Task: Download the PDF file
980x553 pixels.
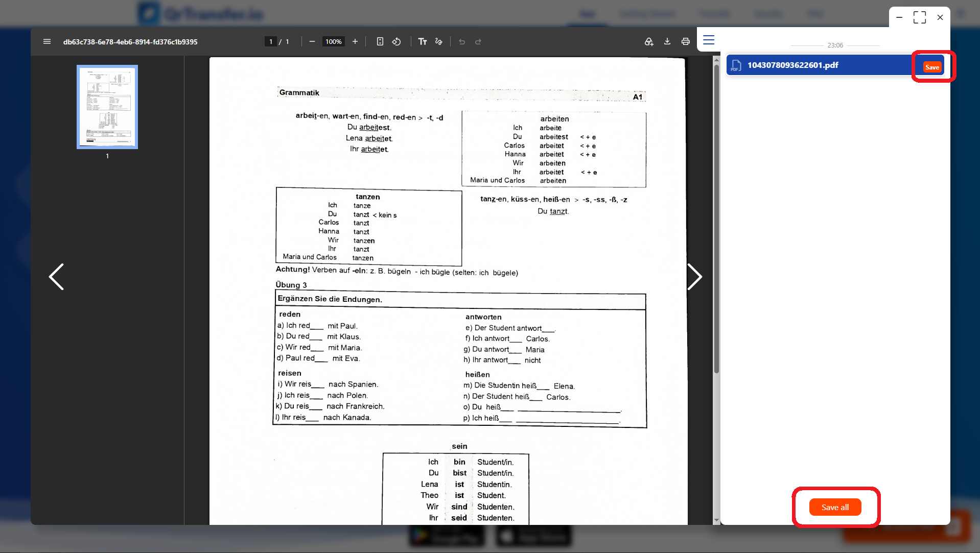Action: (667, 41)
